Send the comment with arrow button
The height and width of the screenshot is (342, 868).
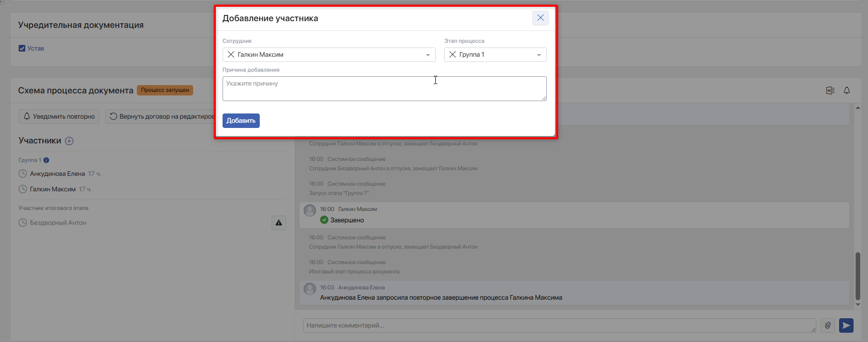(x=846, y=325)
